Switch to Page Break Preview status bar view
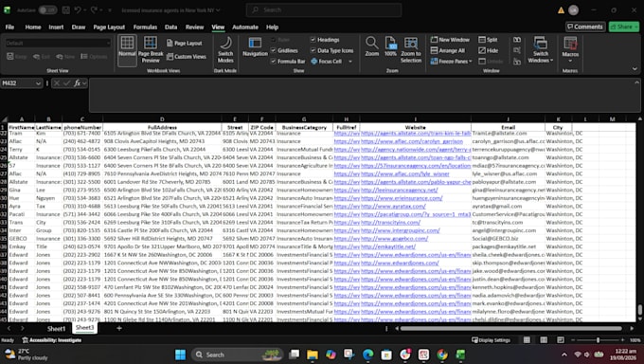Viewport: 644px width, 364px height. [561, 340]
